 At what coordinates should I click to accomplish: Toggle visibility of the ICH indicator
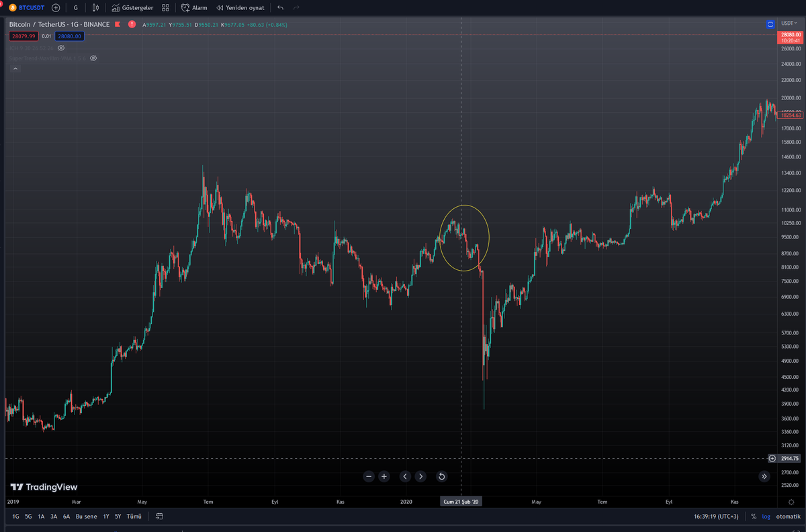point(61,48)
